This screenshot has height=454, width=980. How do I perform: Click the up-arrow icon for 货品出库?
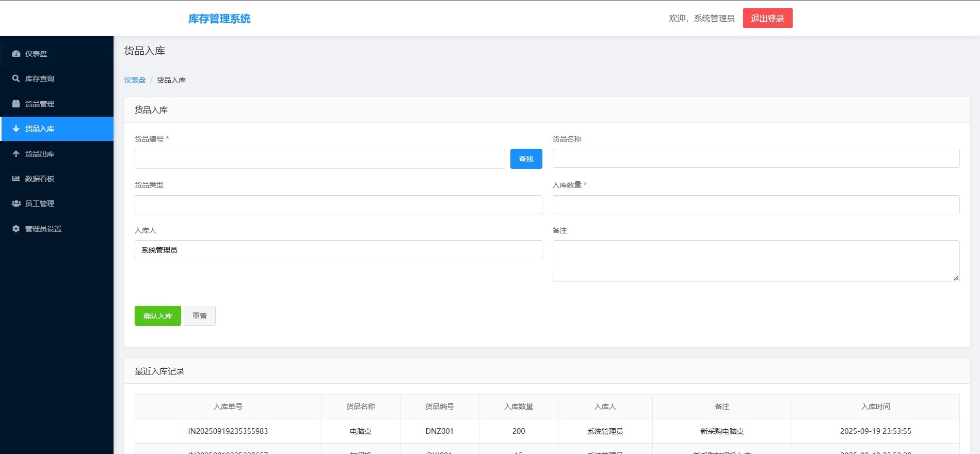pyautogui.click(x=16, y=154)
